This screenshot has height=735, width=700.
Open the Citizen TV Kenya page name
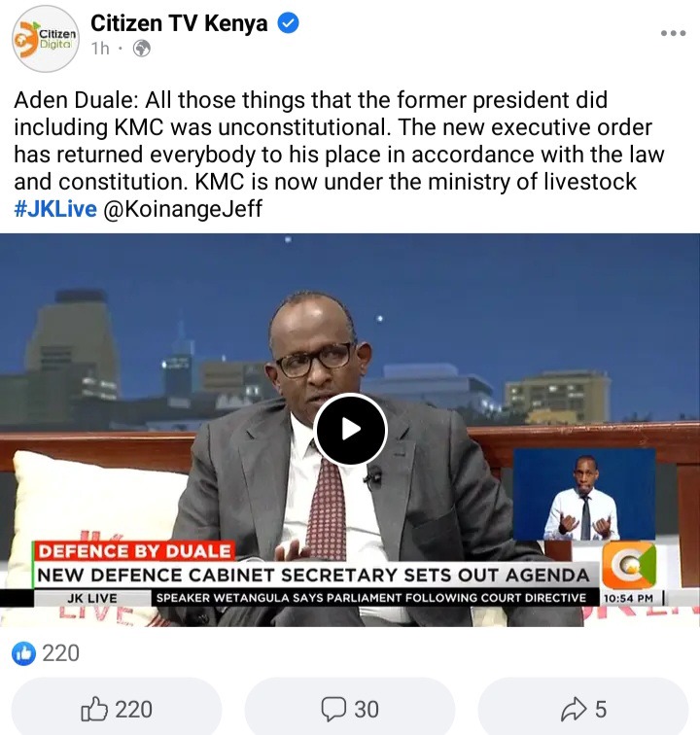point(179,23)
